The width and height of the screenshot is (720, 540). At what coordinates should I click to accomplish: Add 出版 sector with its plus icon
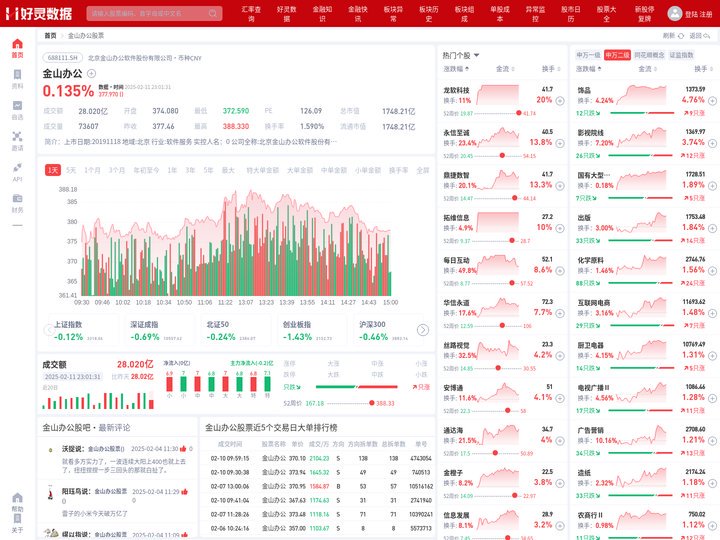(x=712, y=228)
